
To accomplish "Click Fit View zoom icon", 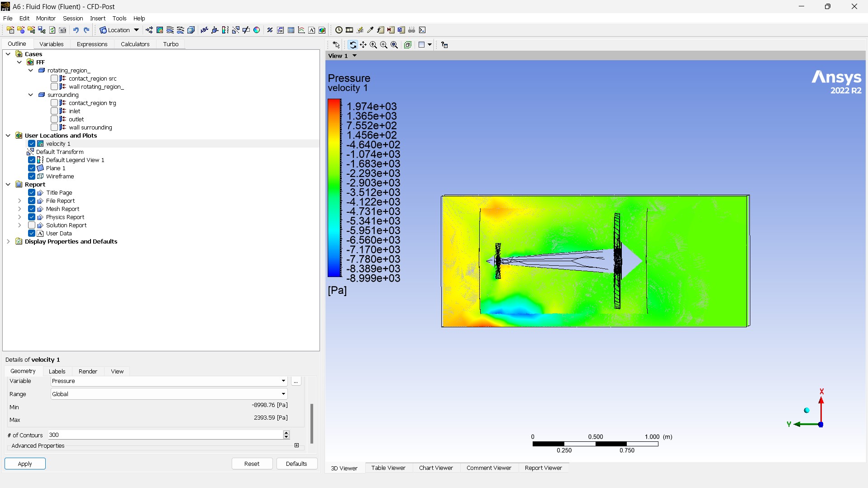I will pyautogui.click(x=394, y=45).
